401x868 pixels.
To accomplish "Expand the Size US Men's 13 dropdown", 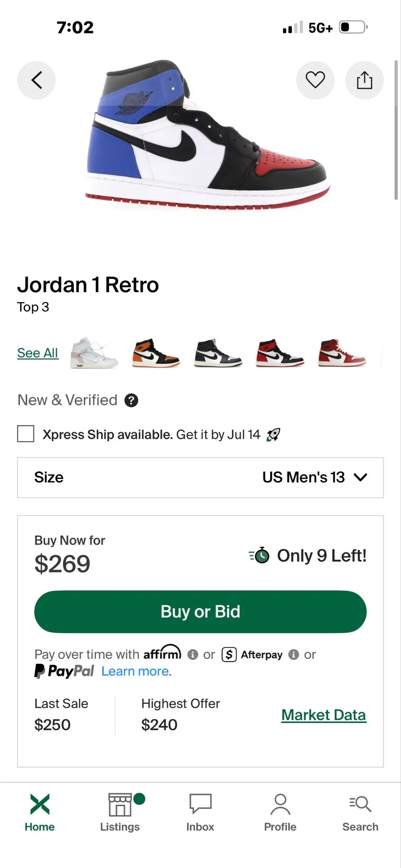I will tap(200, 477).
